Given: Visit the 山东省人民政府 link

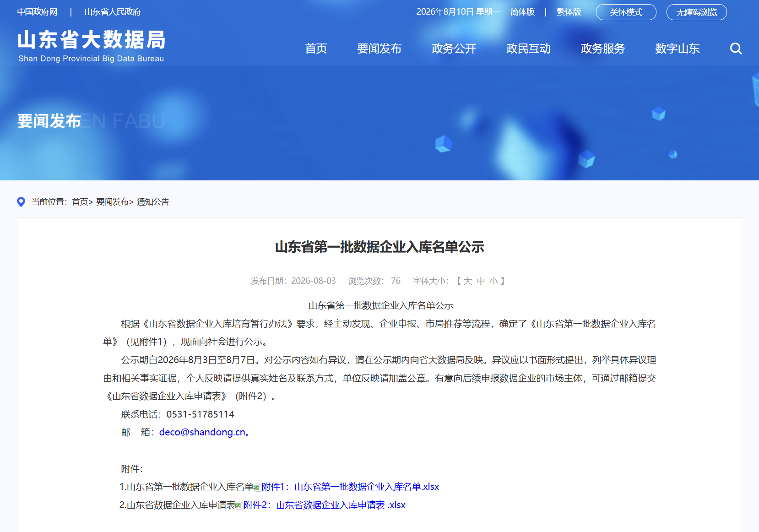Looking at the screenshot, I should (113, 12).
